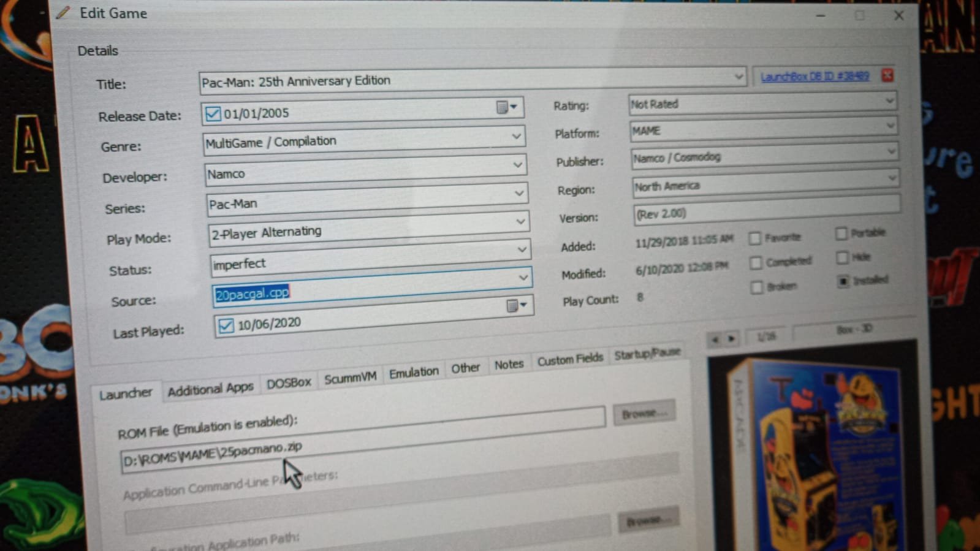Expand the Rating dropdown arrow
980x551 pixels.
pos(889,100)
